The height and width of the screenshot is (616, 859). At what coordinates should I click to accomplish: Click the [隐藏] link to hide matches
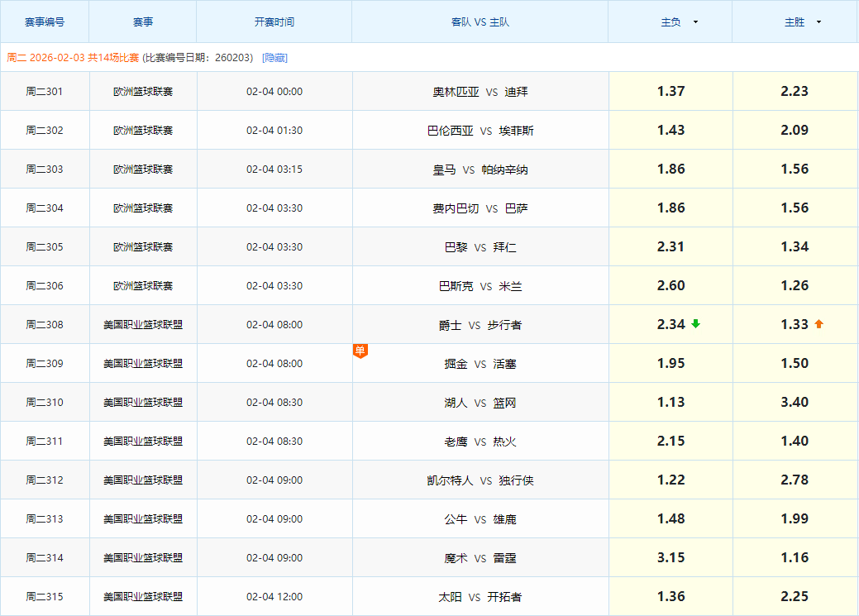(275, 58)
